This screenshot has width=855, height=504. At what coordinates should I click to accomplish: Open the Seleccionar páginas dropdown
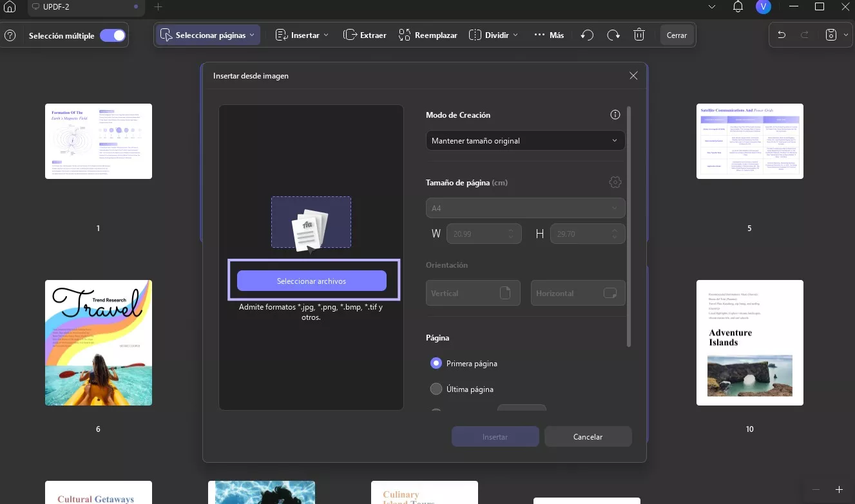click(x=207, y=35)
